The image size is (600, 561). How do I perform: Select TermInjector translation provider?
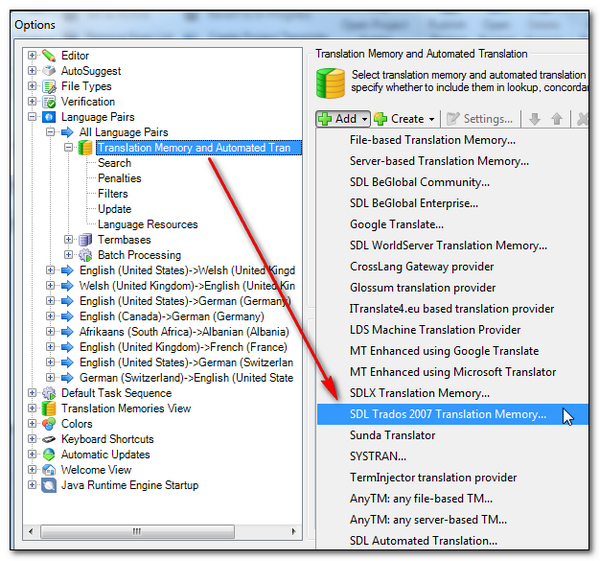pyautogui.click(x=452, y=478)
